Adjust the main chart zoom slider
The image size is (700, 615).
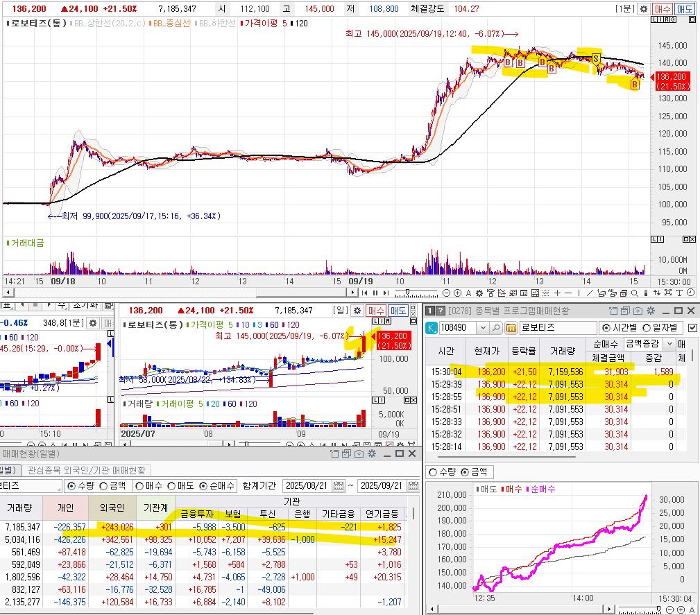click(x=407, y=292)
